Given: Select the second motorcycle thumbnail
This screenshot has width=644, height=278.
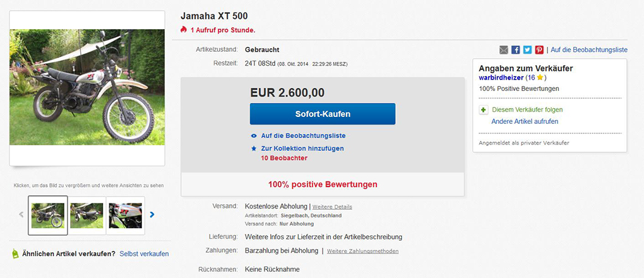Looking at the screenshot, I should (x=86, y=215).
